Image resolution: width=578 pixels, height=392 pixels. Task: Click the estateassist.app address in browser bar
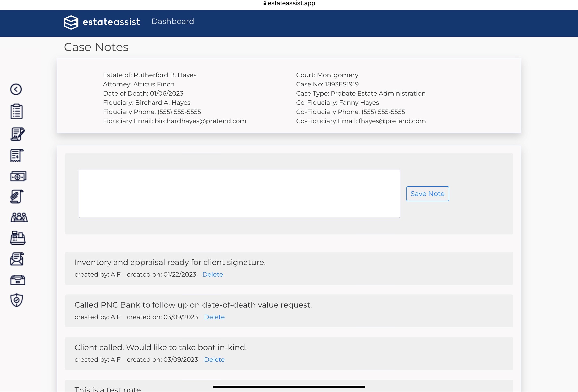click(289, 3)
